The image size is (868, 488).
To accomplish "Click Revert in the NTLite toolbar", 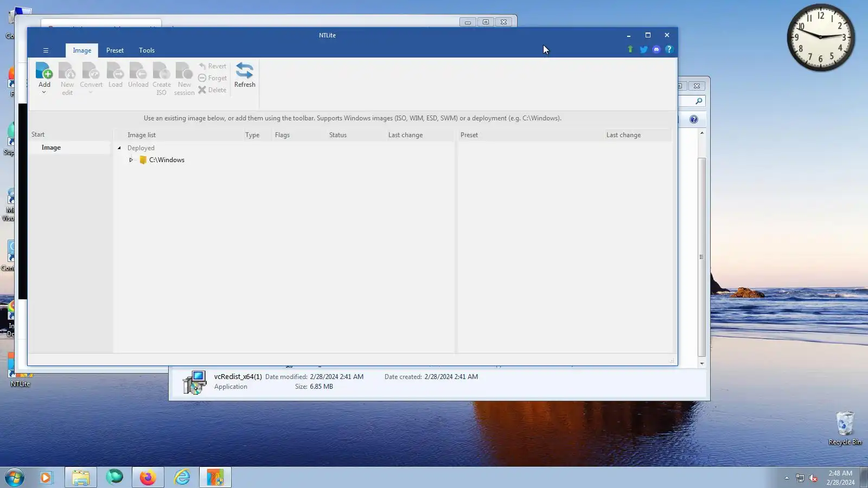I will tap(213, 66).
